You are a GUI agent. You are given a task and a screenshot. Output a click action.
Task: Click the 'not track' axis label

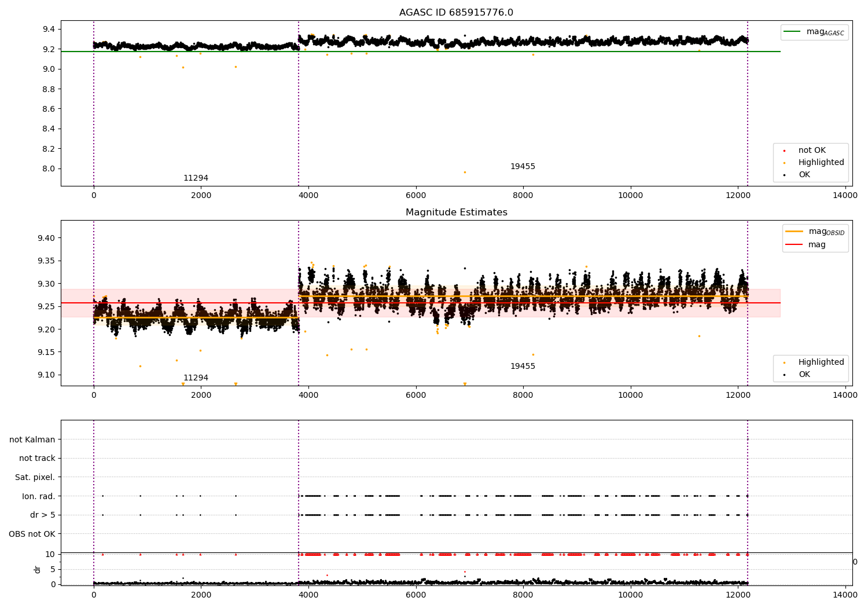(37, 458)
